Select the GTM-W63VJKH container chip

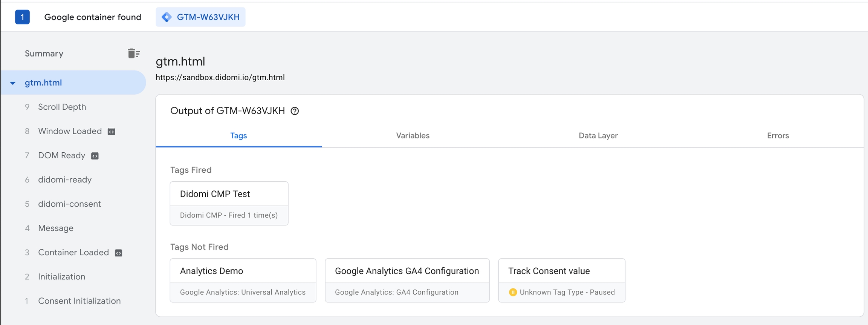click(200, 17)
